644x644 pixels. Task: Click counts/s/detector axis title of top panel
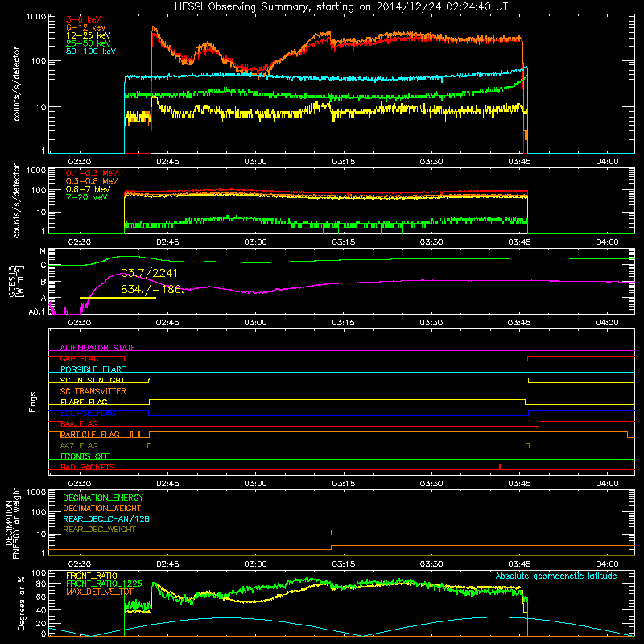[x=16, y=84]
